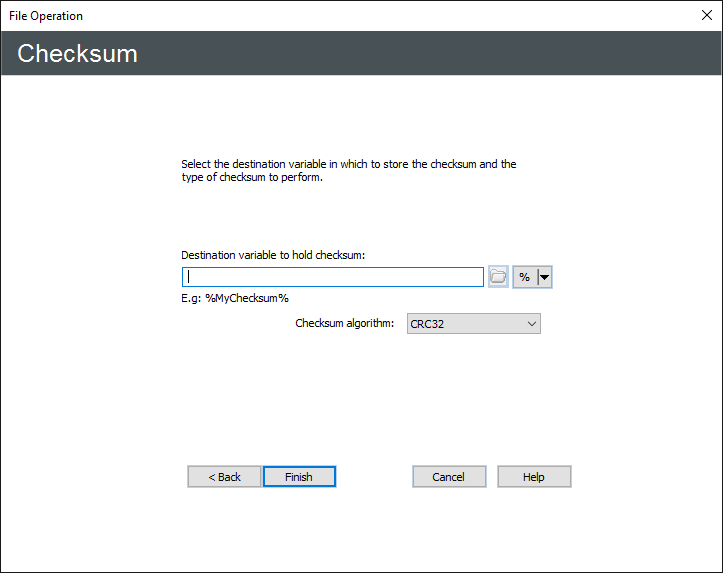Cancel the checksum file operation
The image size is (723, 573).
pos(449,477)
